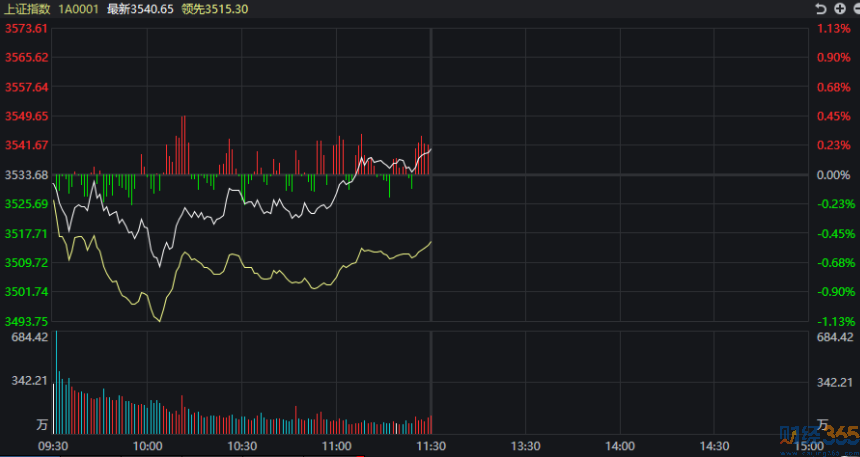Click the 领先3515.30 leading indicator label

216,9
